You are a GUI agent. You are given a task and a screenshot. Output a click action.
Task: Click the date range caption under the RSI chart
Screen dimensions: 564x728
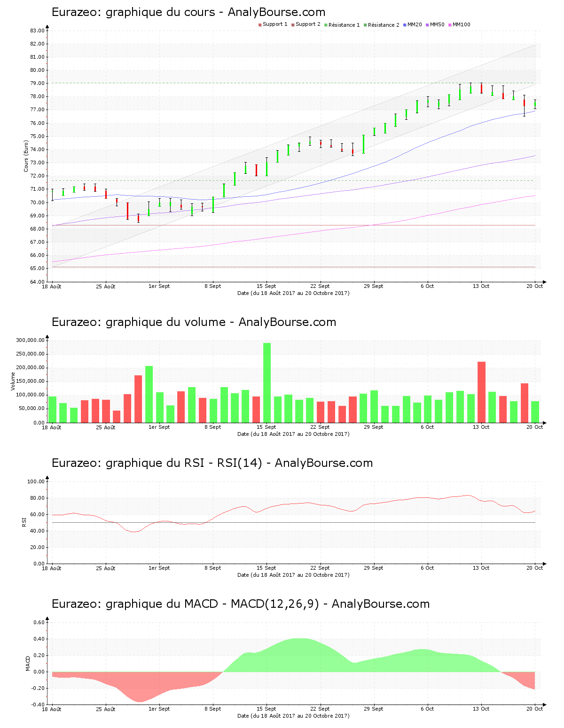pos(293,575)
